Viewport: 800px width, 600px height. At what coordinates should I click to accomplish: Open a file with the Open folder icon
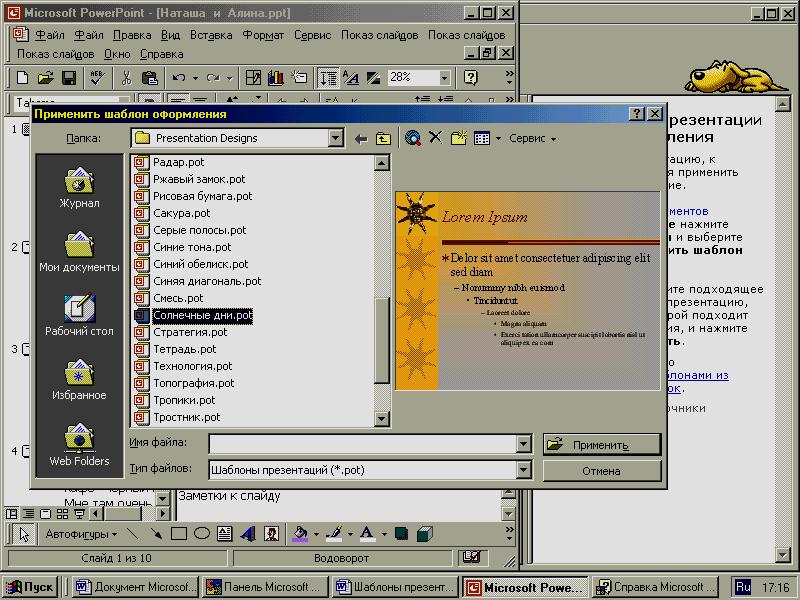[x=45, y=78]
